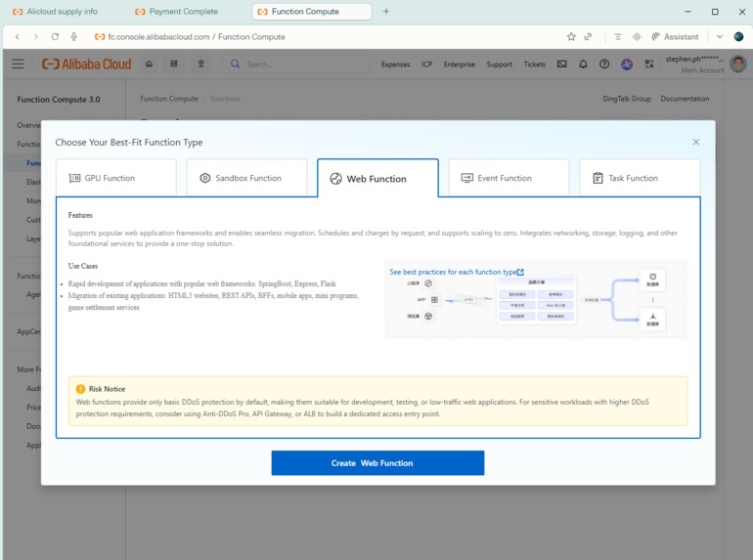Select the GPU Function tab

click(x=116, y=178)
